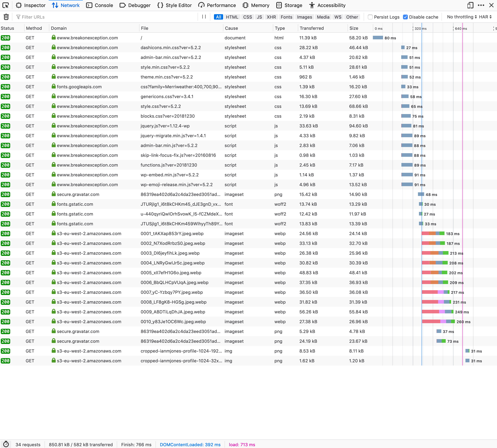This screenshot has height=448, width=497.
Task: Close the developer tools panel
Action: (x=491, y=5)
